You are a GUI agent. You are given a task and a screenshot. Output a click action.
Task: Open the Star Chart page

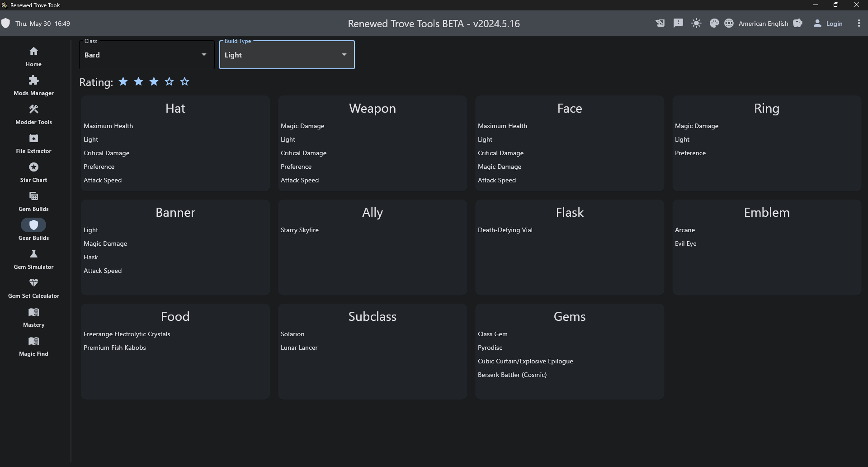click(33, 172)
